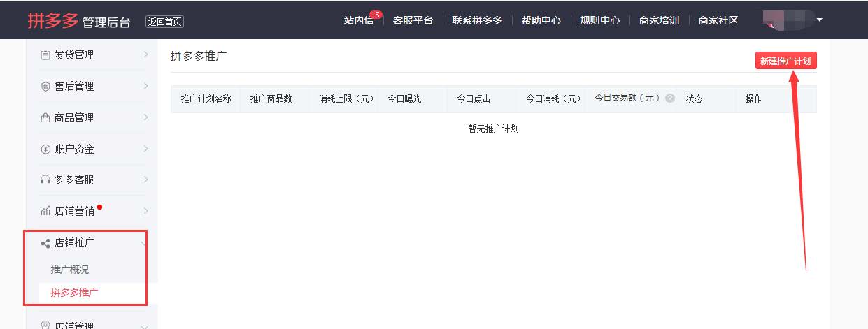
Task: Open 规则中心 link
Action: coord(600,20)
